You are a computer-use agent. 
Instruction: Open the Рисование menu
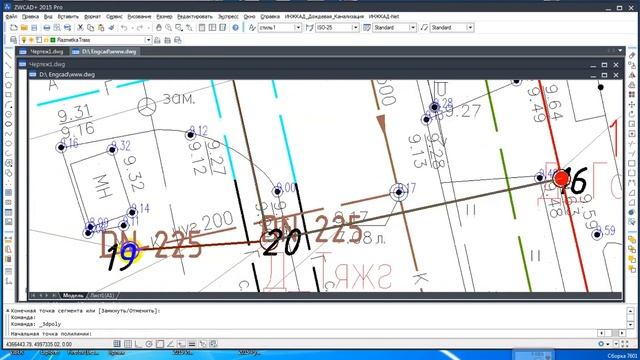pyautogui.click(x=139, y=16)
